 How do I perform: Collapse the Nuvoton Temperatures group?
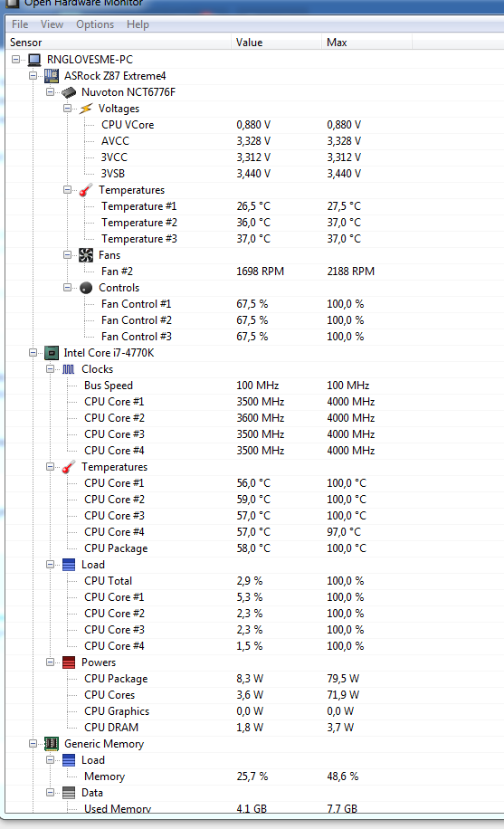pyautogui.click(x=67, y=190)
